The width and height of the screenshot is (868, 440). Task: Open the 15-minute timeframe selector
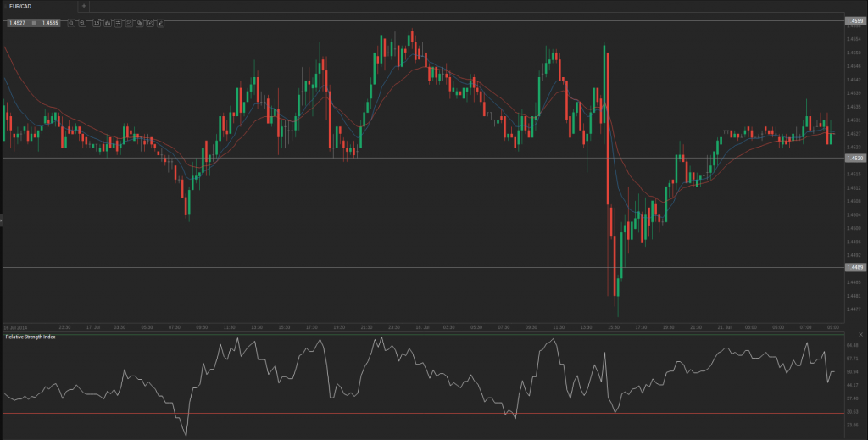97,23
